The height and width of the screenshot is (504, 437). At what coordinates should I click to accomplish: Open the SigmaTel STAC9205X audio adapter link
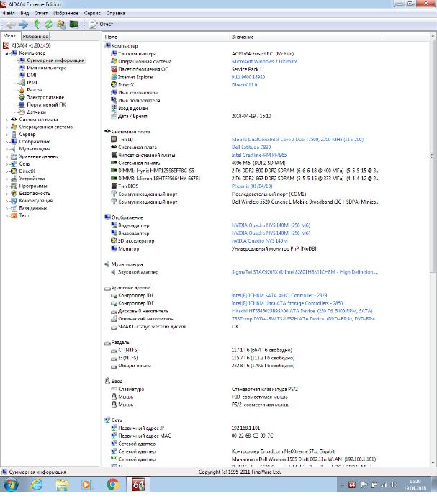(305, 272)
